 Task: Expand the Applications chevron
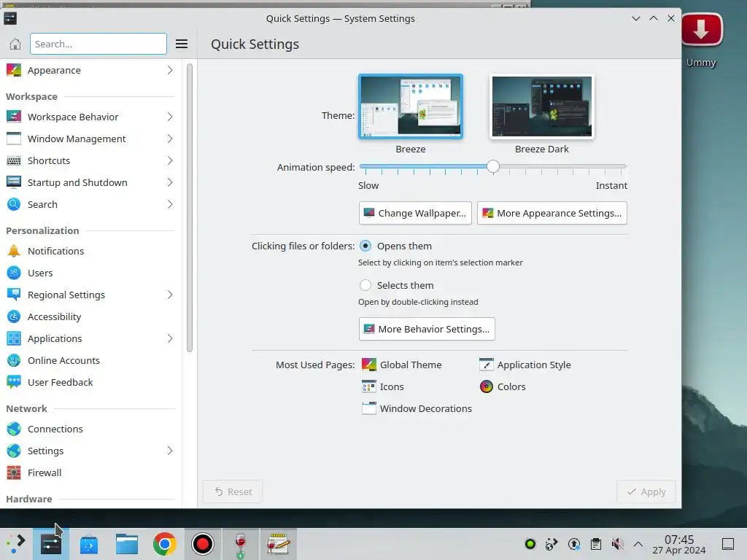[170, 338]
